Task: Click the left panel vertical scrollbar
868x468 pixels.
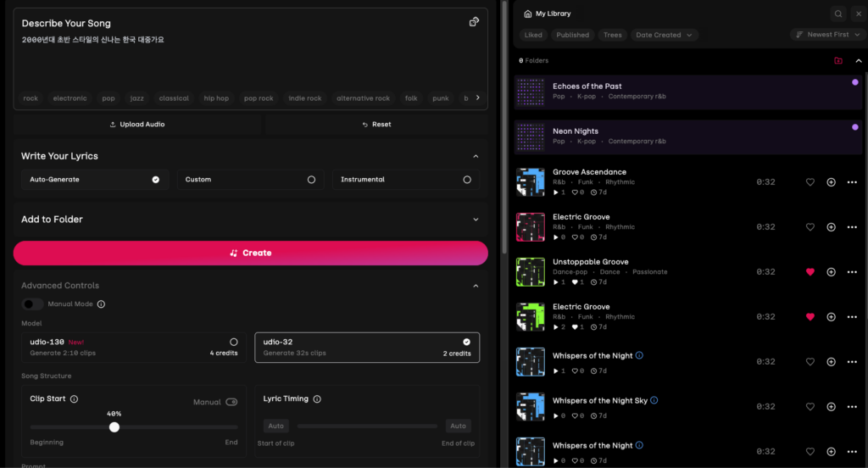Action: [x=504, y=127]
